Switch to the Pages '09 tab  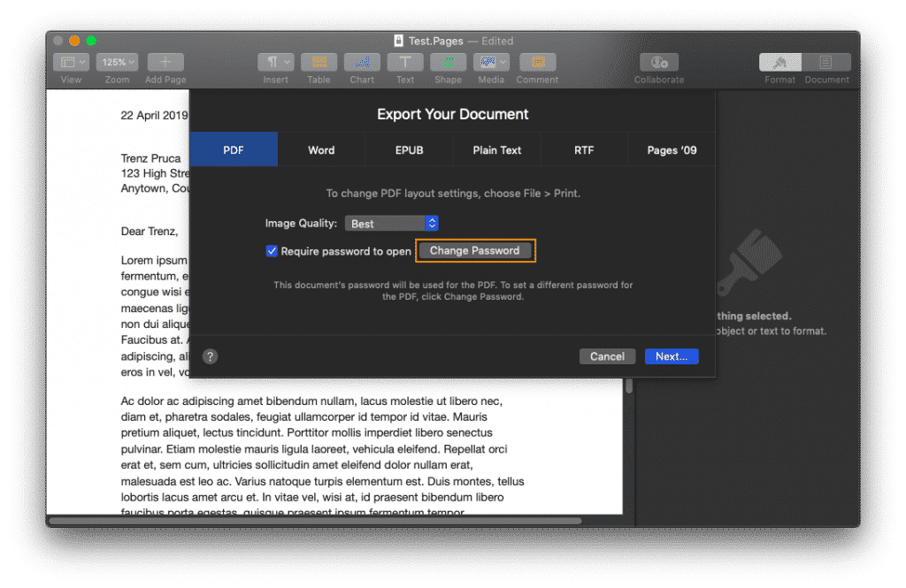coord(672,149)
